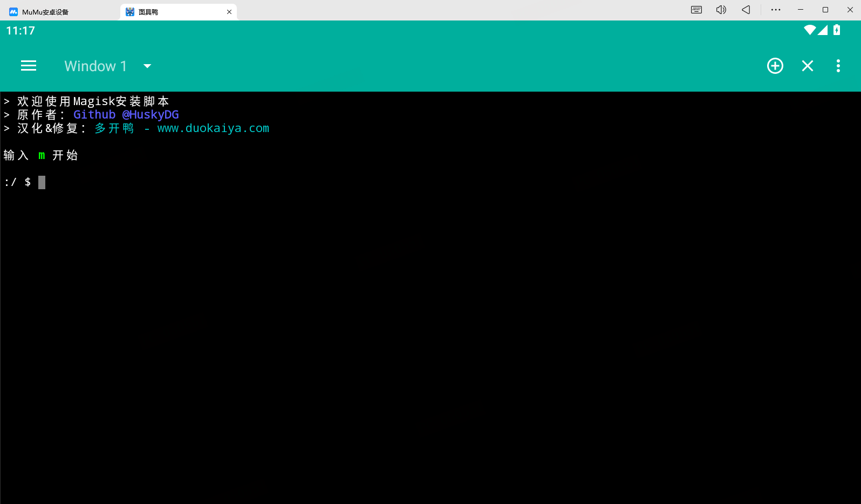861x504 pixels.
Task: Open the MuMu ellipsis more options
Action: click(x=775, y=10)
